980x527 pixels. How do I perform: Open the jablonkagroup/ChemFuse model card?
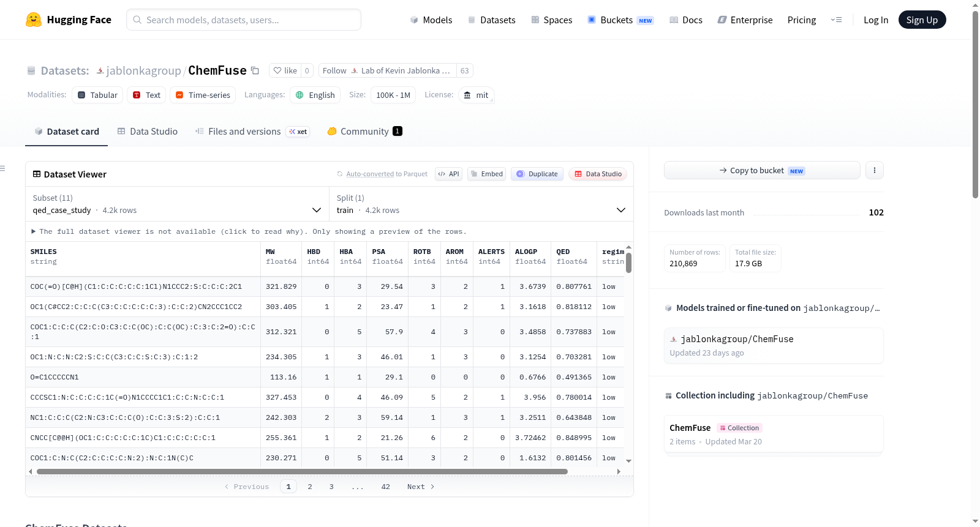point(774,345)
